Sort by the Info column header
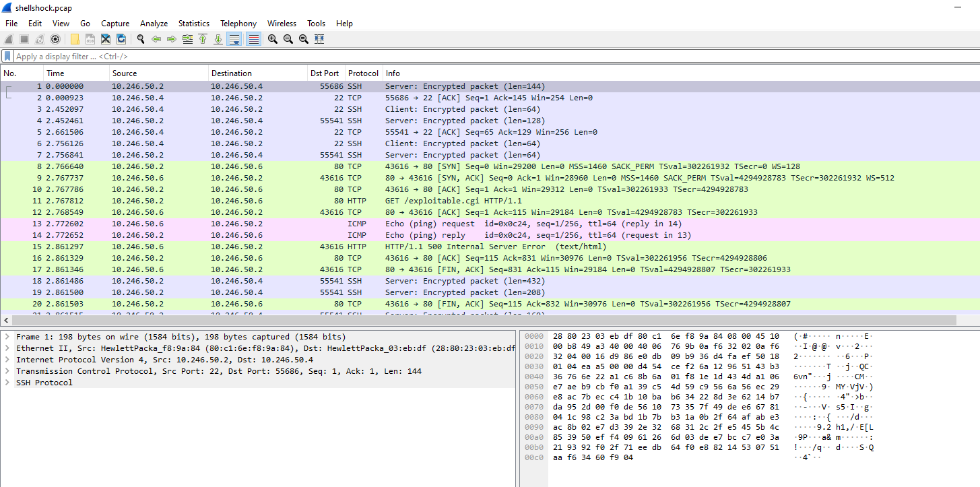The height and width of the screenshot is (487, 980). 681,73
